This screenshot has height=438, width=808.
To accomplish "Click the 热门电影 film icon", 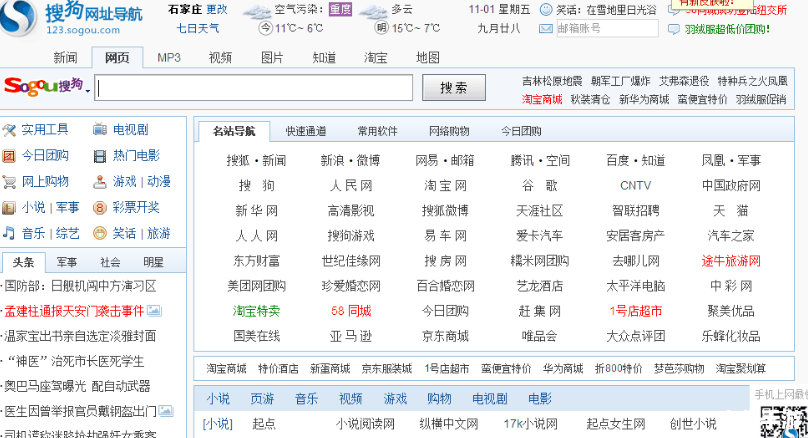I will (x=99, y=156).
